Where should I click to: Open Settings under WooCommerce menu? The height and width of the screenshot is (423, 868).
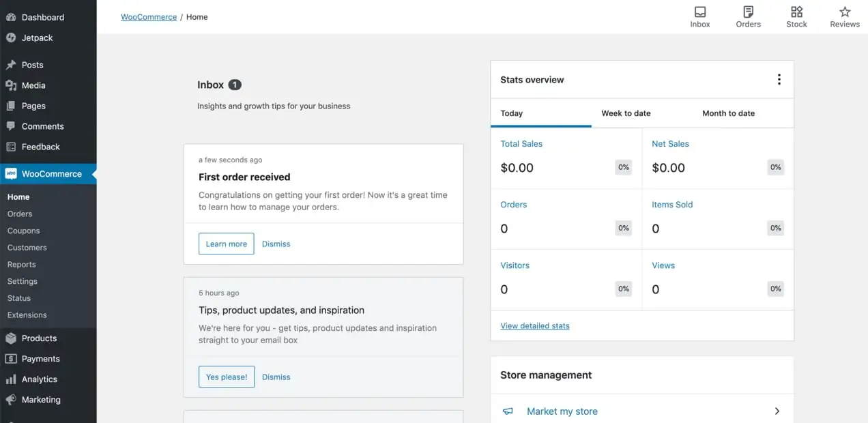[22, 281]
